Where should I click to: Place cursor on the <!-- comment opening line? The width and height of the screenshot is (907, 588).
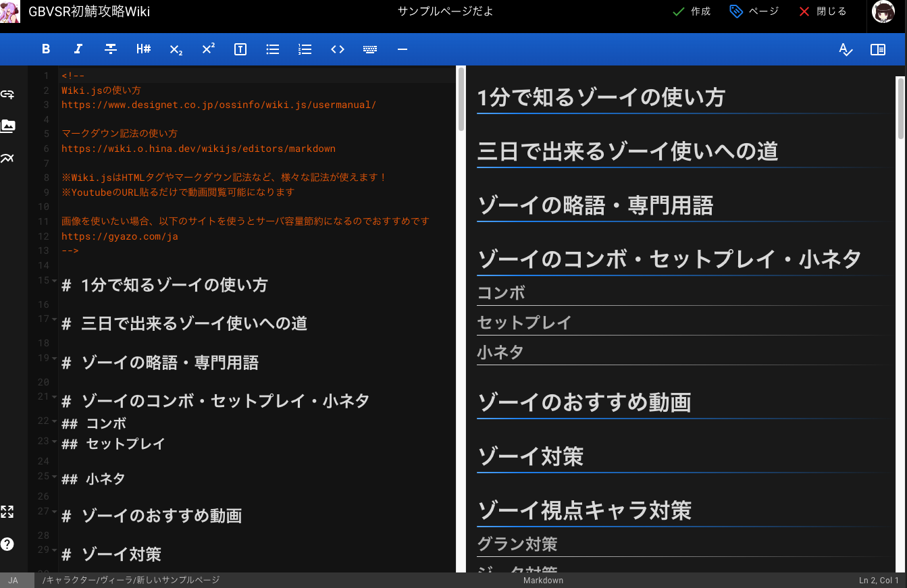(73, 76)
